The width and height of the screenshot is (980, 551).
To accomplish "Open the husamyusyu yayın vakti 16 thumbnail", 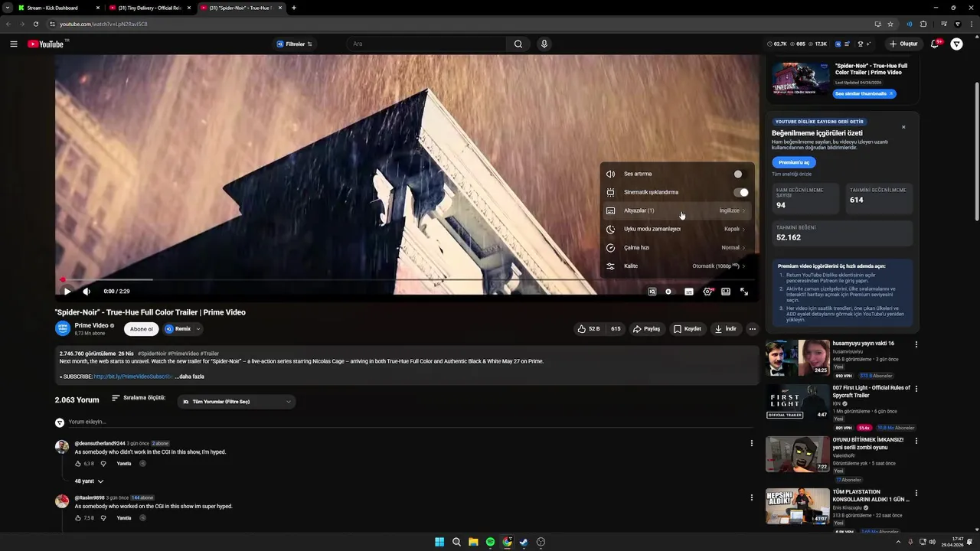I will pyautogui.click(x=797, y=357).
